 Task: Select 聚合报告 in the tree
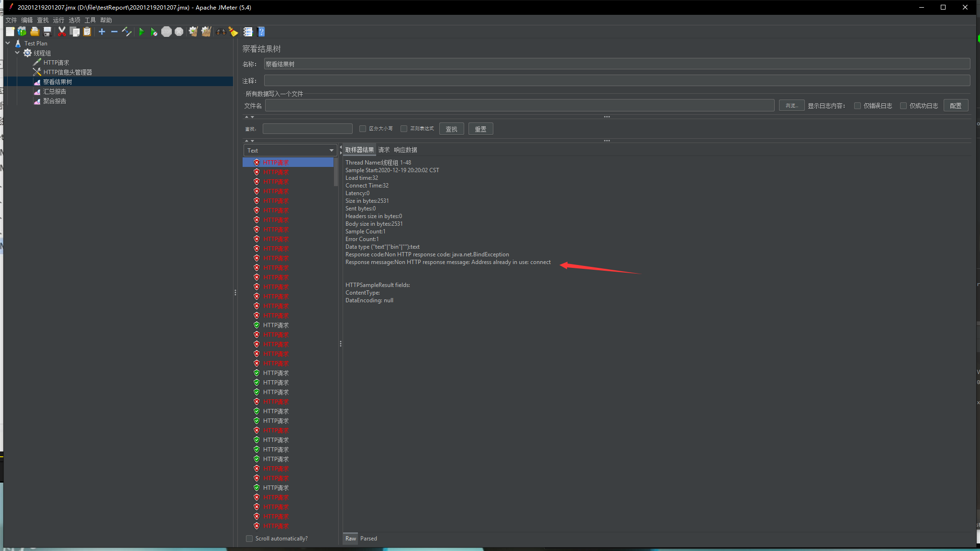point(55,101)
